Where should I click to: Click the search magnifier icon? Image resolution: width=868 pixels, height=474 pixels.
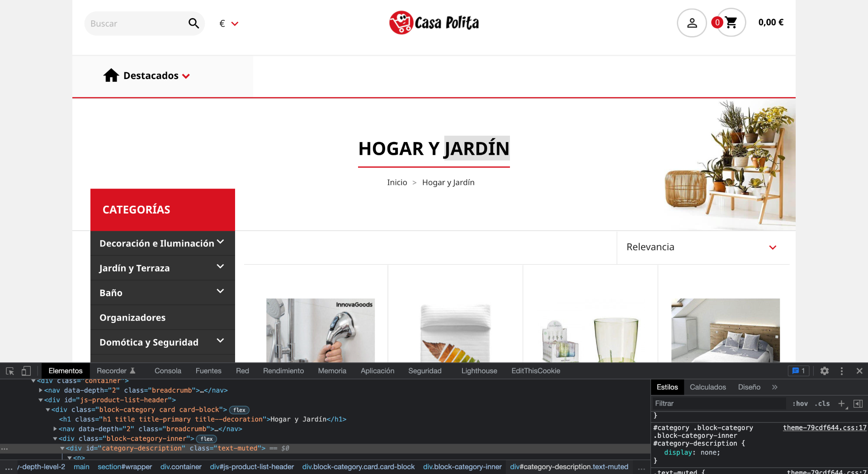193,24
